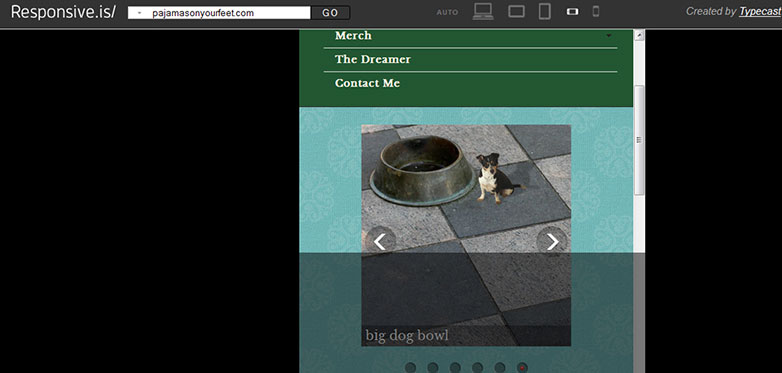Click the GO button
Viewport: 782px width, 373px height.
pos(330,13)
